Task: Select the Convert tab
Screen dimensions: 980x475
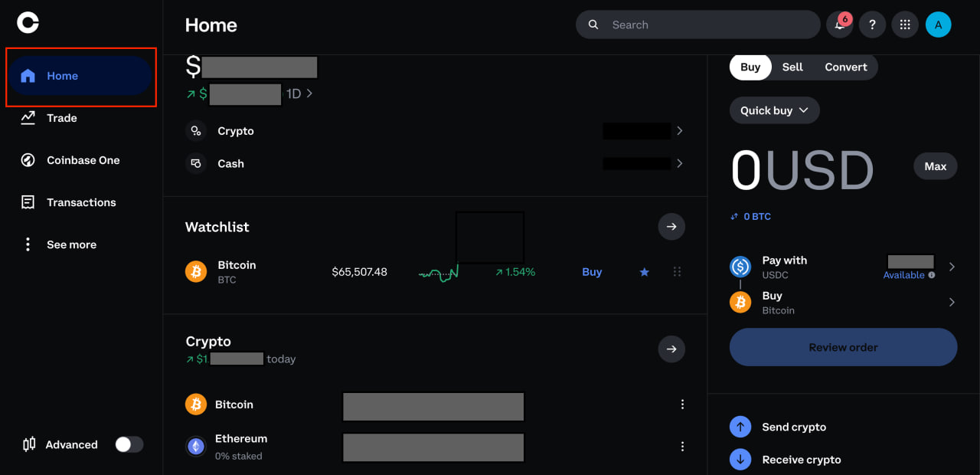Action: pyautogui.click(x=845, y=67)
